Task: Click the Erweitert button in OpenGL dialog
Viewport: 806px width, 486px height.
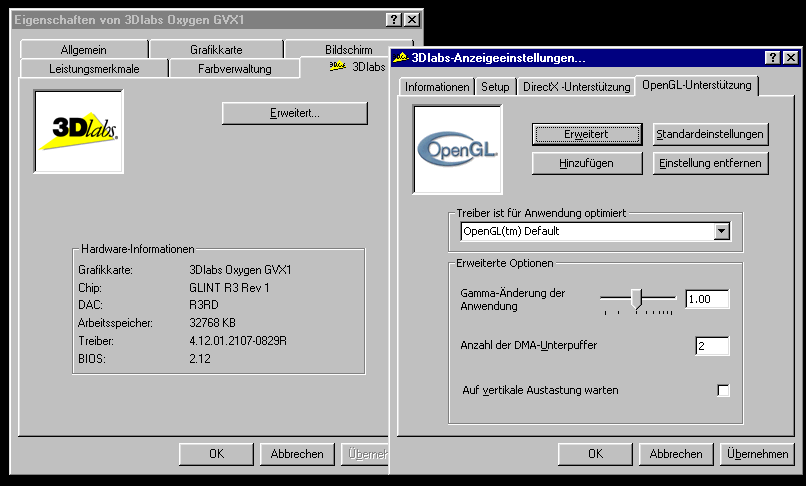Action: click(587, 134)
